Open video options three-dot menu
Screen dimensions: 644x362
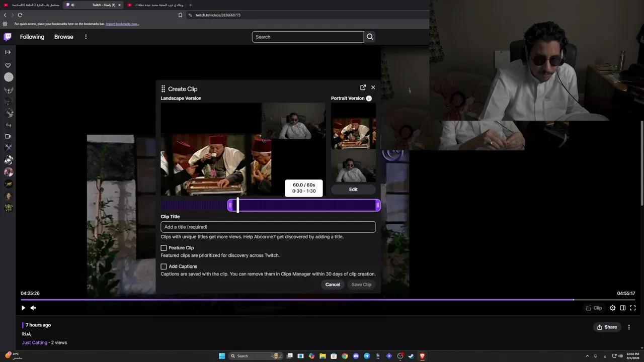tap(629, 327)
